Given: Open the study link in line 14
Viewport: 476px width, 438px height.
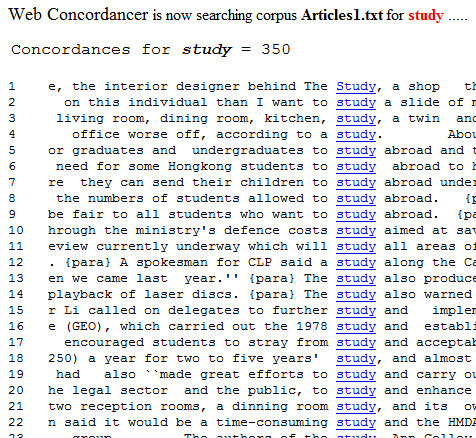Looking at the screenshot, I should (356, 295).
